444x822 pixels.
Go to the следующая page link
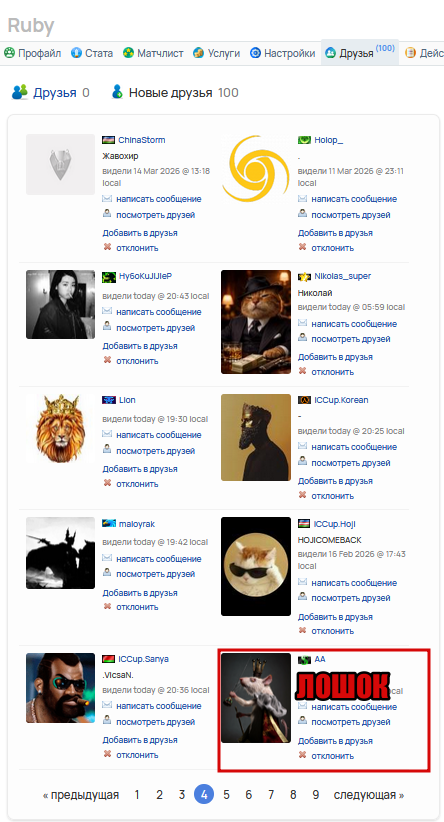tap(369, 795)
